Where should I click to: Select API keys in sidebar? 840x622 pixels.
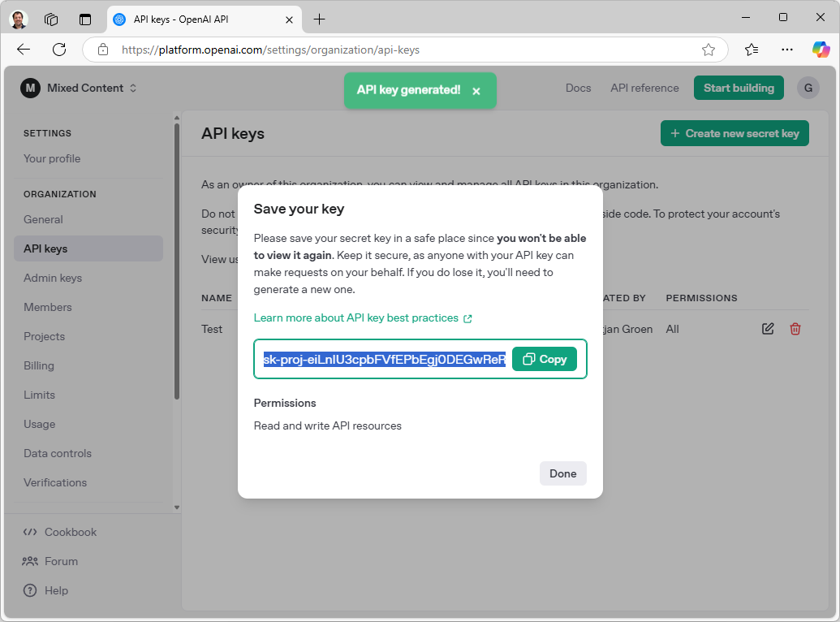point(88,248)
